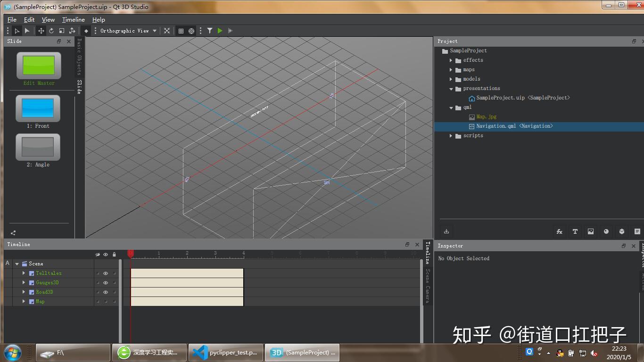Toggle the helper grid in the scene view
This screenshot has height=362, width=644.
pyautogui.click(x=182, y=31)
